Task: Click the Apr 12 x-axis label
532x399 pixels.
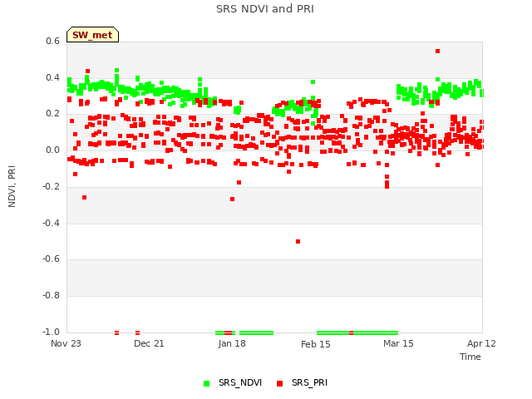Action: pos(481,343)
